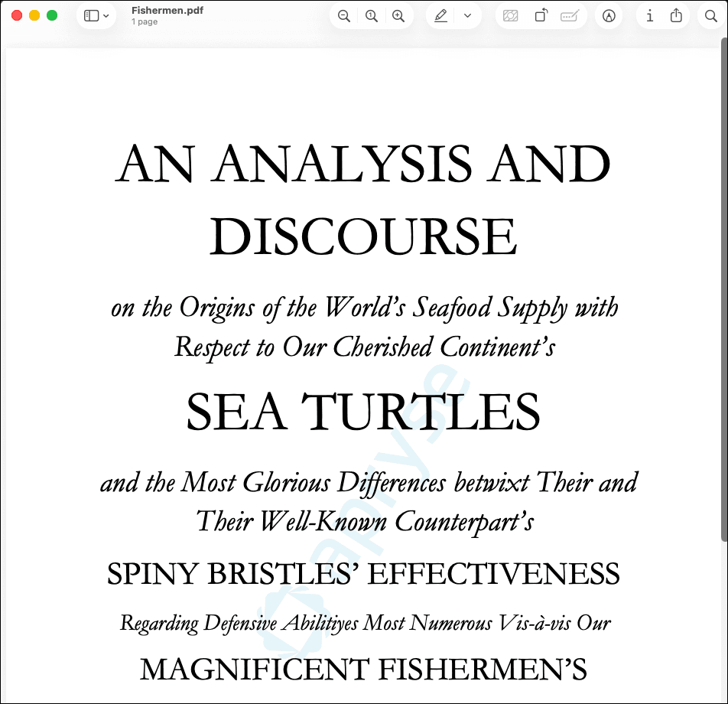
Task: Click the vertical scrollbar on the right
Action: 723,291
